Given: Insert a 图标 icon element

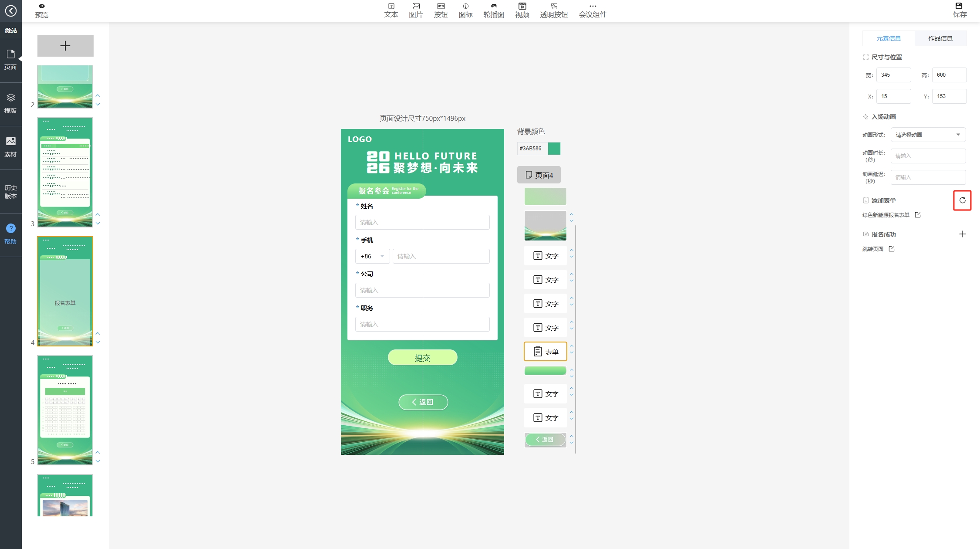Looking at the screenshot, I should pyautogui.click(x=465, y=10).
